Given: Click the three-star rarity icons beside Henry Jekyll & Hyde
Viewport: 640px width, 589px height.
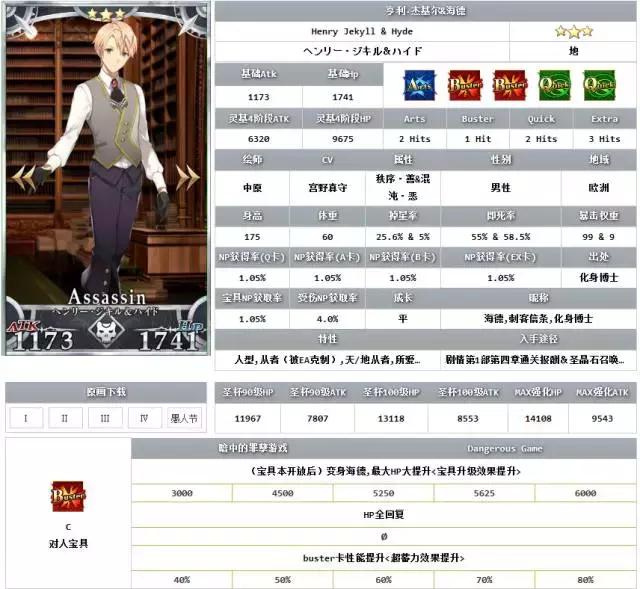Looking at the screenshot, I should [x=573, y=31].
